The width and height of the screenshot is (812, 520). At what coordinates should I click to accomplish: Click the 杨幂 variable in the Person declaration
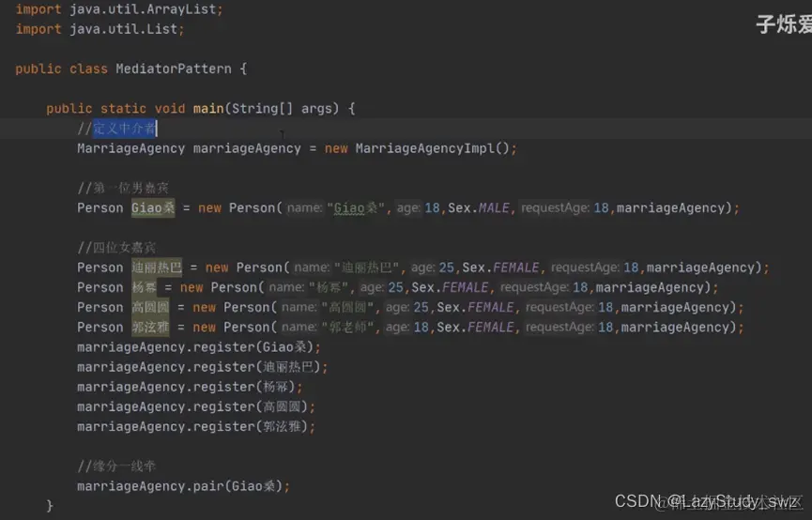[x=144, y=287]
